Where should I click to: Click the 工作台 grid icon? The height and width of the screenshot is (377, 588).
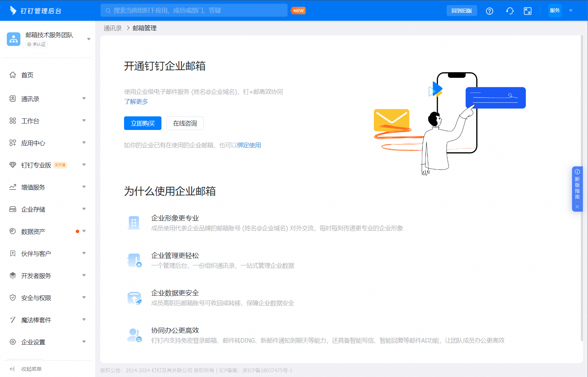13,121
